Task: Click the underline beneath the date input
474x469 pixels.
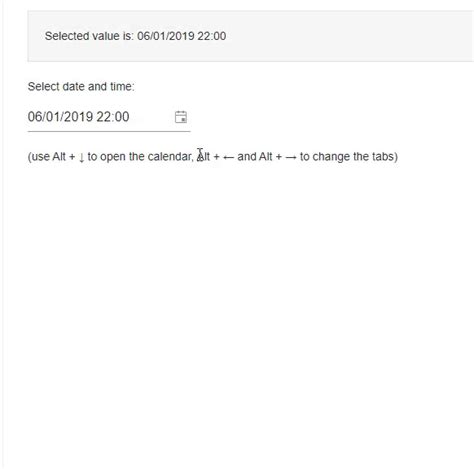Action: coord(109,131)
